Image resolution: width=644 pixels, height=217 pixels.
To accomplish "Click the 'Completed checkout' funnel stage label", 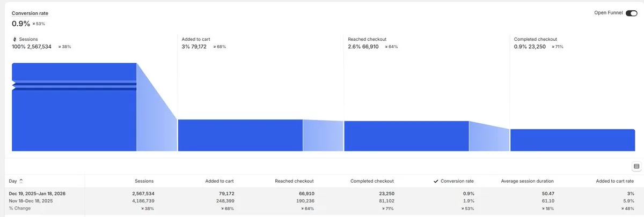I will tap(536, 39).
